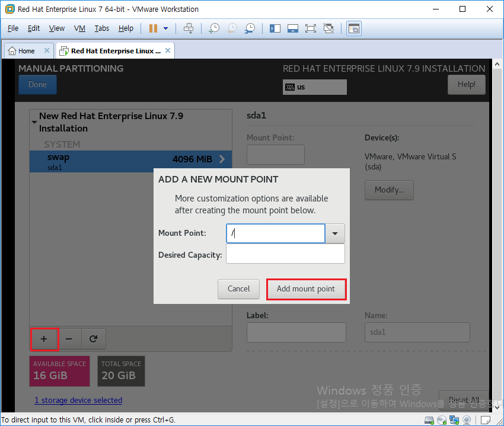Screen dimensions: 504x426
Task: Select the swap sda1 partition row
Action: click(x=130, y=161)
